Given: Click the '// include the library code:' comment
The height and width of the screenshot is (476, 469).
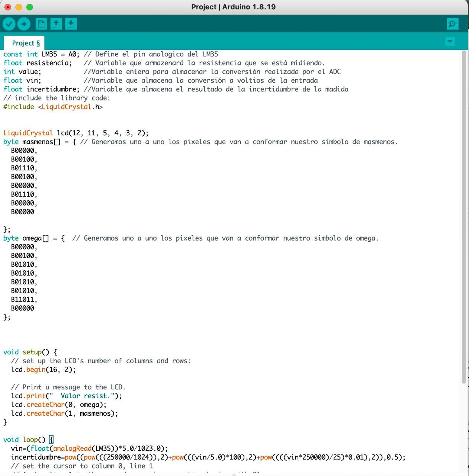Looking at the screenshot, I should pos(57,98).
